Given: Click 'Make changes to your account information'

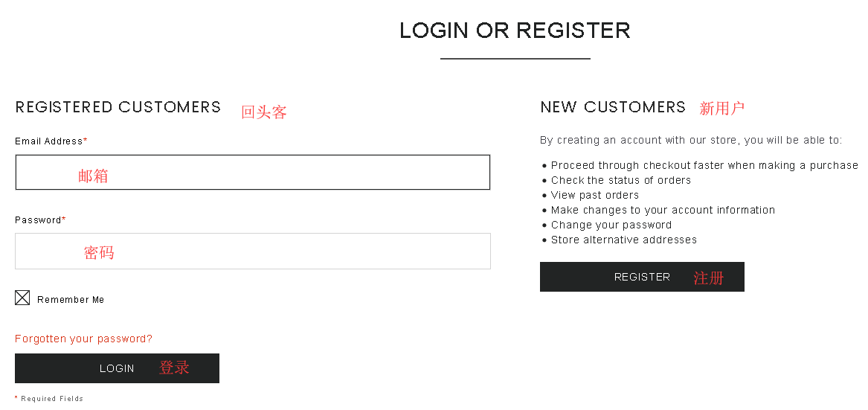Looking at the screenshot, I should 663,210.
